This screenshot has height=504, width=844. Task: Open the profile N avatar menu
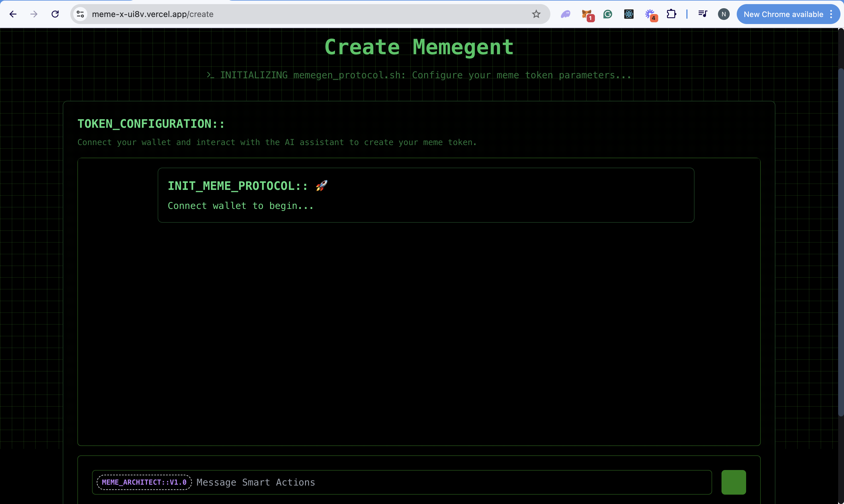click(724, 14)
